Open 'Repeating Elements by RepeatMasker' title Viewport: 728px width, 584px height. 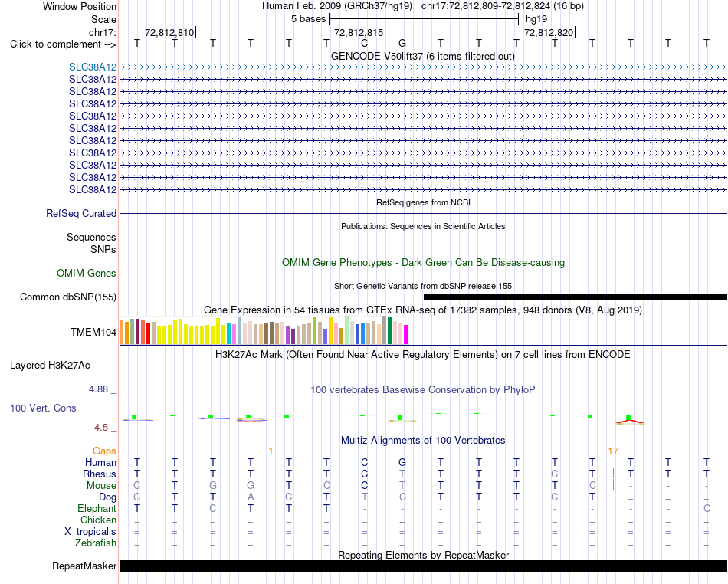click(423, 555)
